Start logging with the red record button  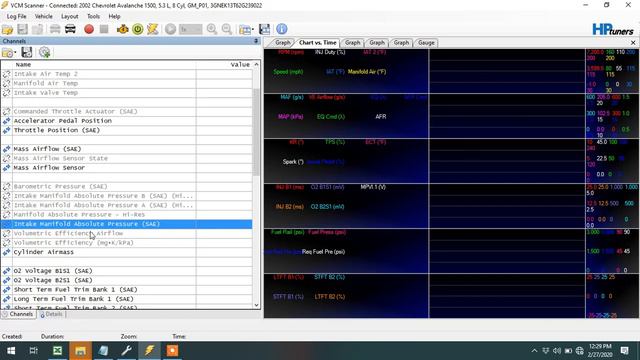(89, 29)
